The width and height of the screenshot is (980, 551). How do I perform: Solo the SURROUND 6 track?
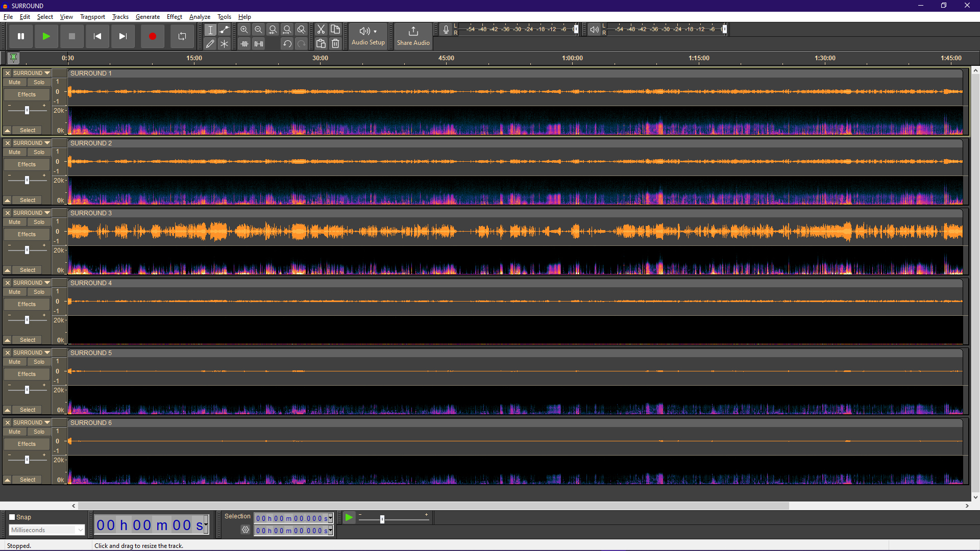[x=39, y=432]
